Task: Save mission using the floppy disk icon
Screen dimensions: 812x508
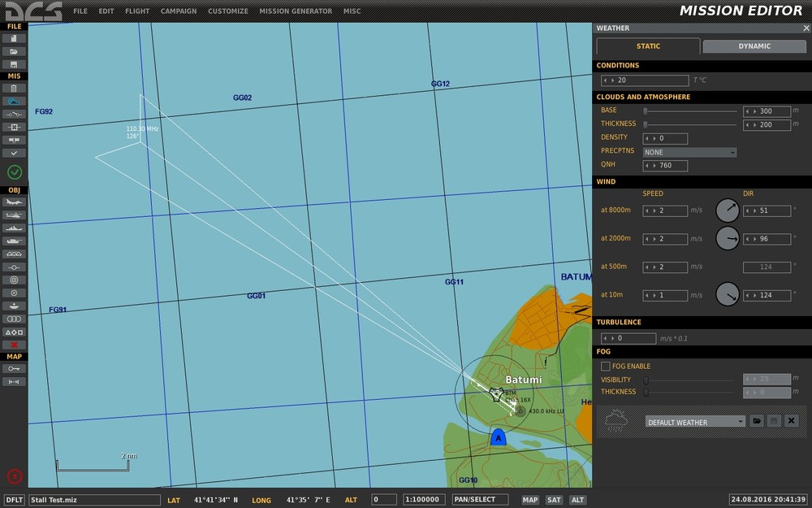Action: (15, 64)
